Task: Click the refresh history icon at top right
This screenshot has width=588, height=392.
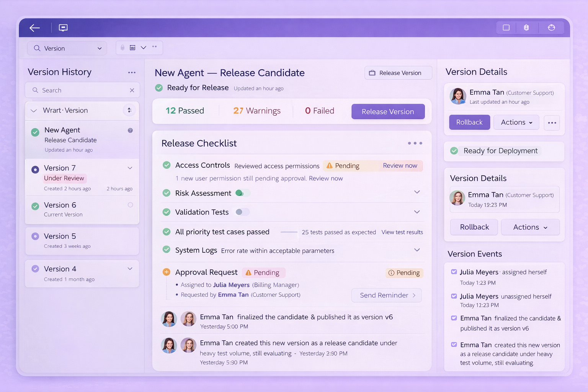Action: (551, 28)
